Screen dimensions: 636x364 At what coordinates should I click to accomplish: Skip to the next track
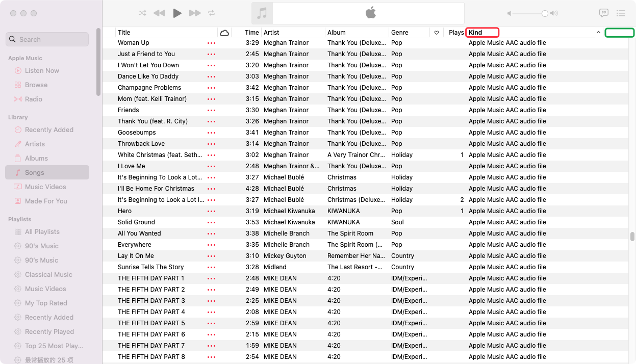(195, 13)
